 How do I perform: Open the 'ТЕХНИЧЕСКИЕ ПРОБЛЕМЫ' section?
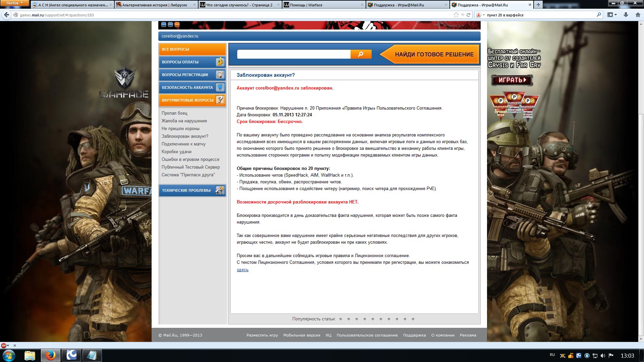pyautogui.click(x=192, y=190)
